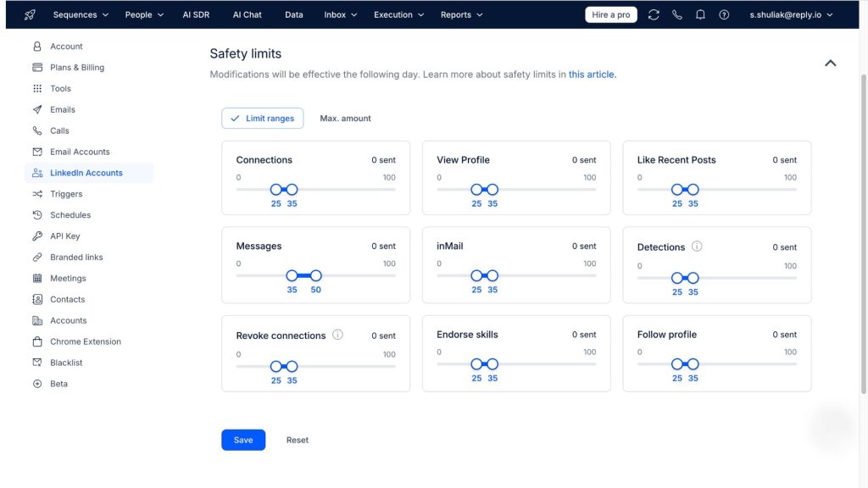Image resolution: width=868 pixels, height=488 pixels.
Task: Click '0 sent' in Messages card
Action: pyautogui.click(x=384, y=247)
